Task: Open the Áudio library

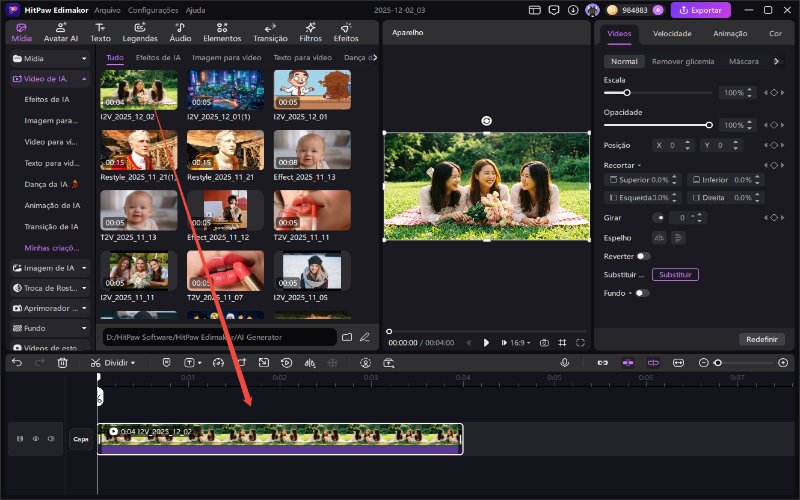Action: pos(180,32)
